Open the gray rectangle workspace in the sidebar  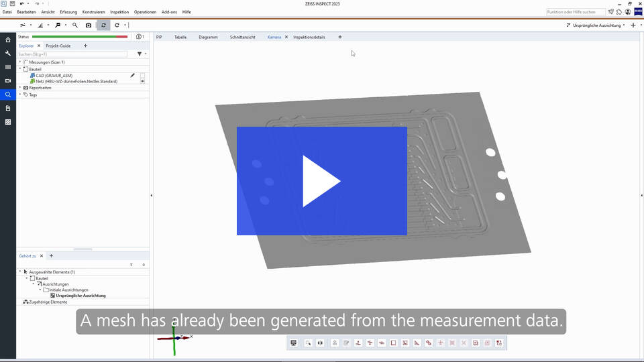point(8,67)
